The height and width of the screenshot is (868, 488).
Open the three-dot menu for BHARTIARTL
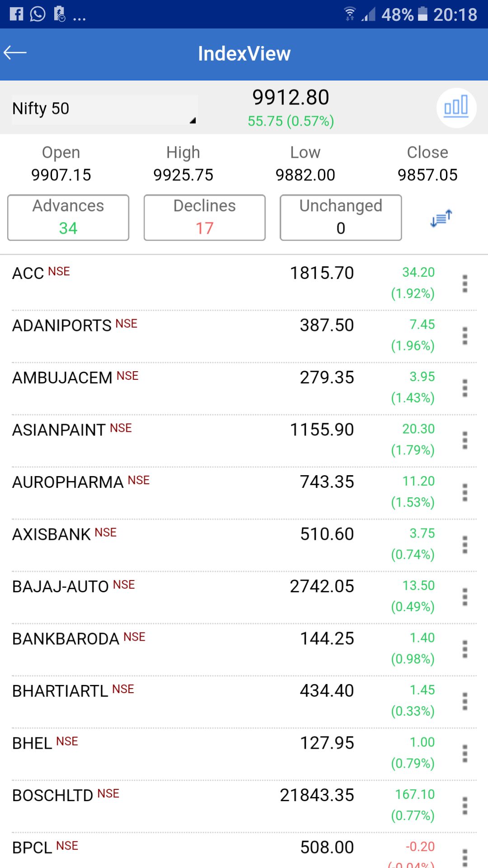(x=465, y=701)
